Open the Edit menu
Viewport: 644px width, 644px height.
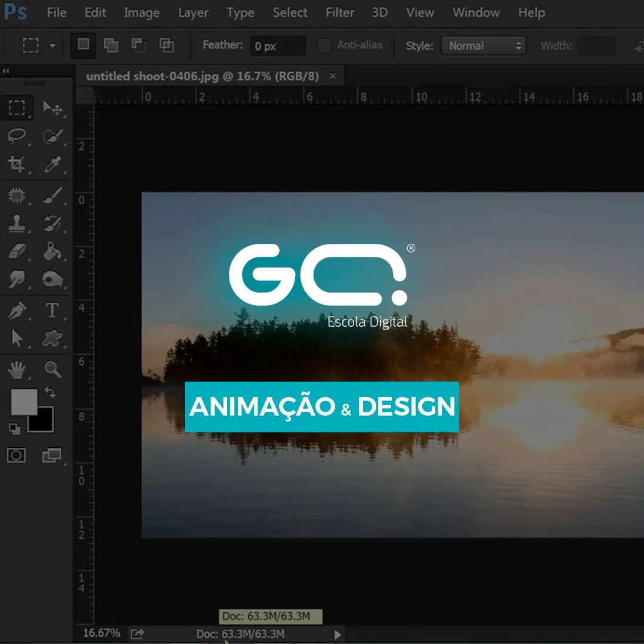pyautogui.click(x=95, y=13)
